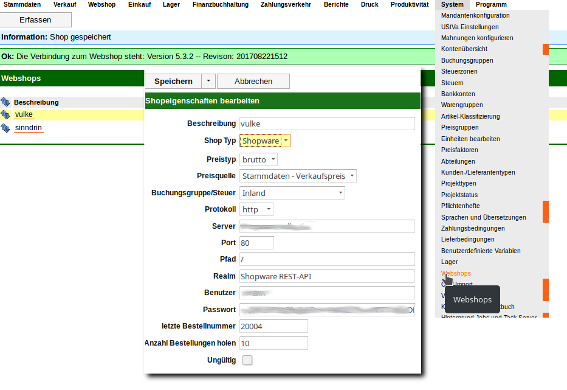Open the Preisquelle dropdown
The height and width of the screenshot is (390, 567).
(298, 176)
